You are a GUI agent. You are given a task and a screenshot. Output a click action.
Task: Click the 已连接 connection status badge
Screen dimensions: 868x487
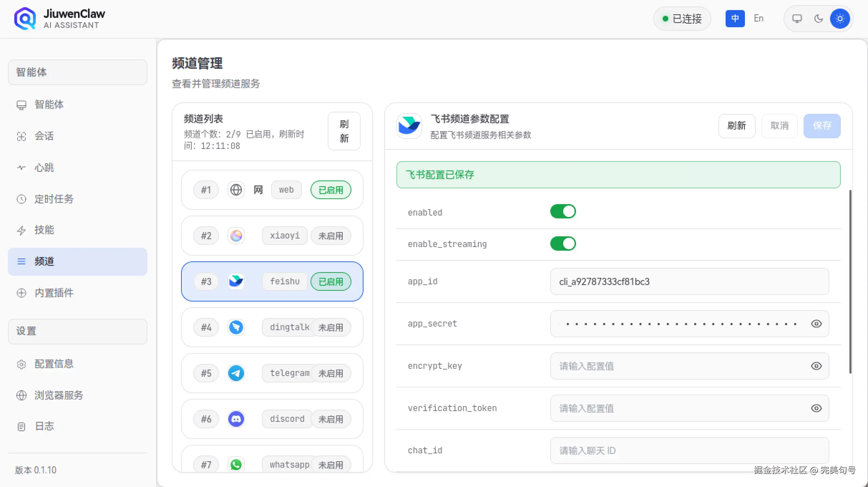682,19
